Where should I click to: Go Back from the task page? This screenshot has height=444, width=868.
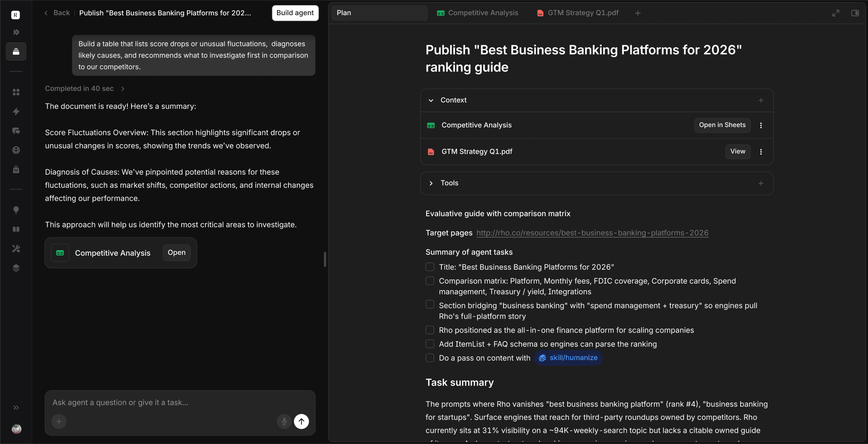coord(57,13)
